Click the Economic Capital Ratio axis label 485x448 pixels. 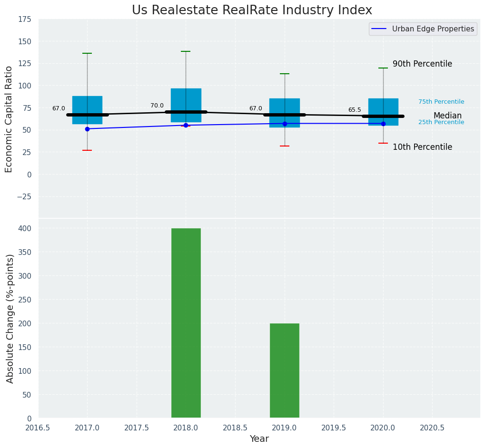[9, 119]
